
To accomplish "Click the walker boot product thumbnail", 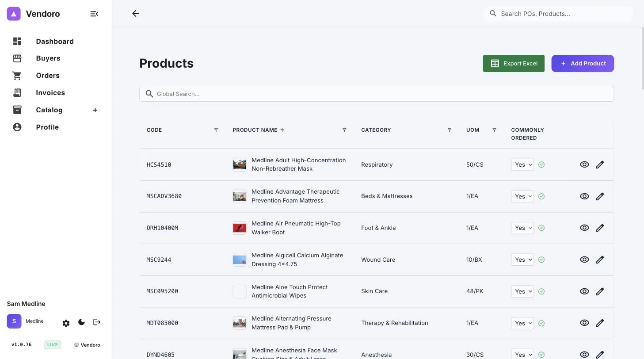I will tap(240, 228).
